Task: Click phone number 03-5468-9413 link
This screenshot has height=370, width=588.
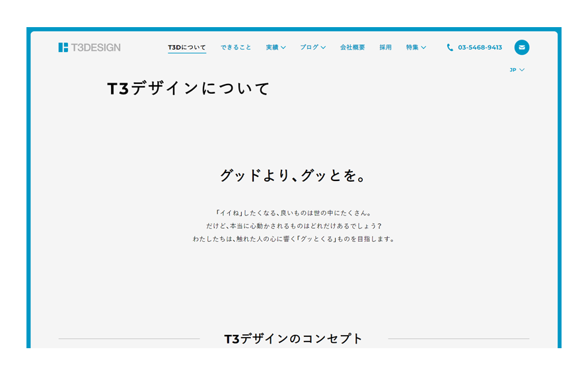Action: point(480,47)
